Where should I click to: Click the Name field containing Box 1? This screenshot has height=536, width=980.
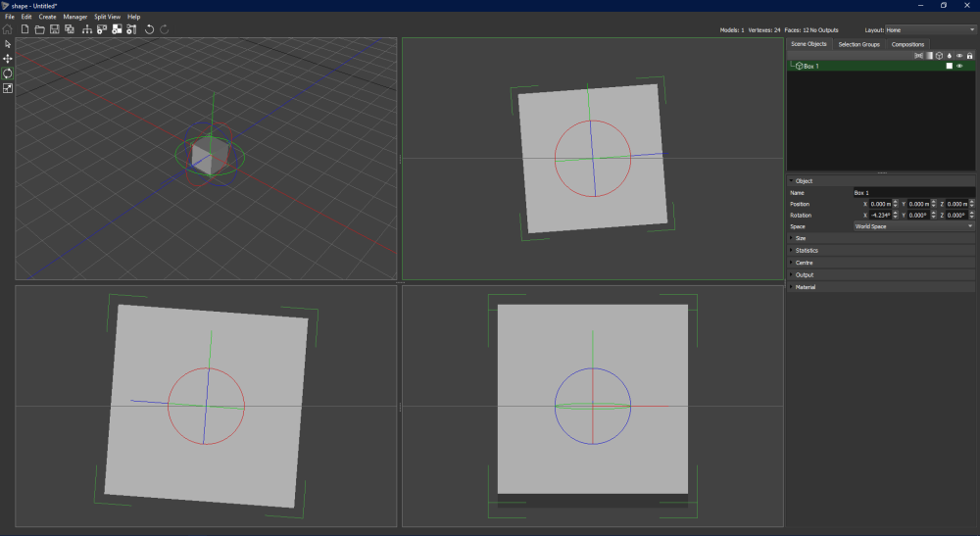(913, 192)
